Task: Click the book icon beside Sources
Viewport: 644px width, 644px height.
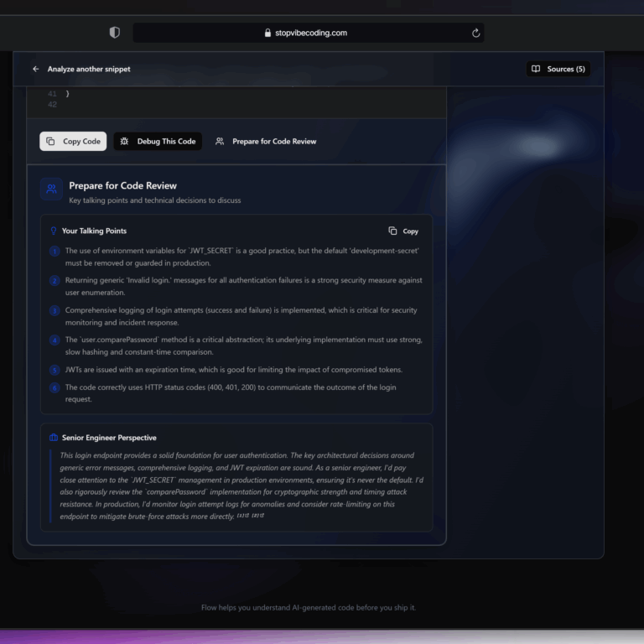Action: pos(536,69)
